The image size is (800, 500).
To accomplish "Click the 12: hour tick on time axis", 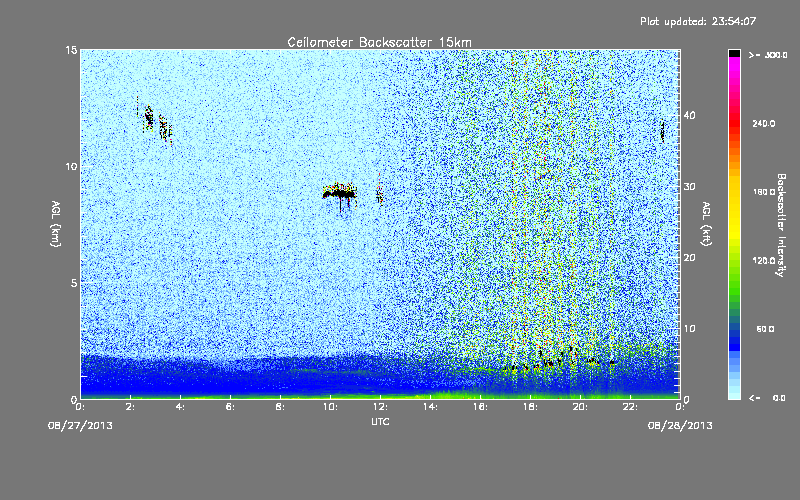I will (x=381, y=407).
